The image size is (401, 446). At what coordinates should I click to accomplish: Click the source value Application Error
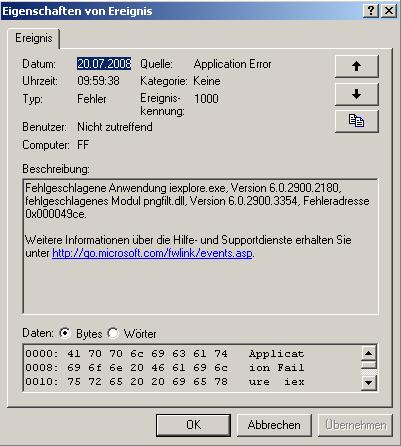coord(232,64)
